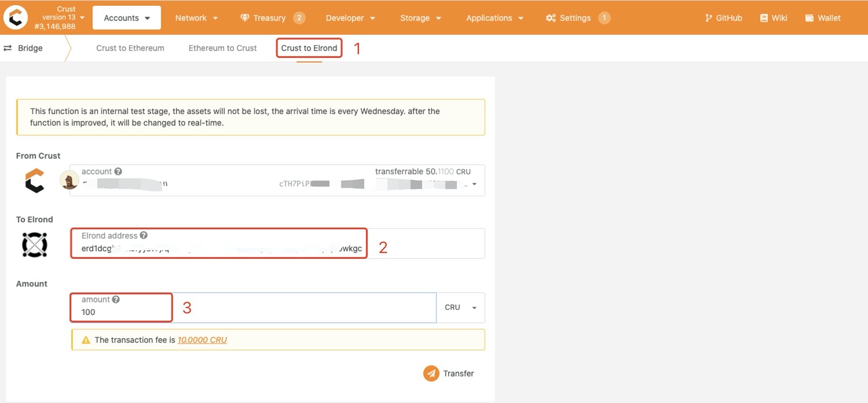Click the Applications dropdown arrow

521,19
